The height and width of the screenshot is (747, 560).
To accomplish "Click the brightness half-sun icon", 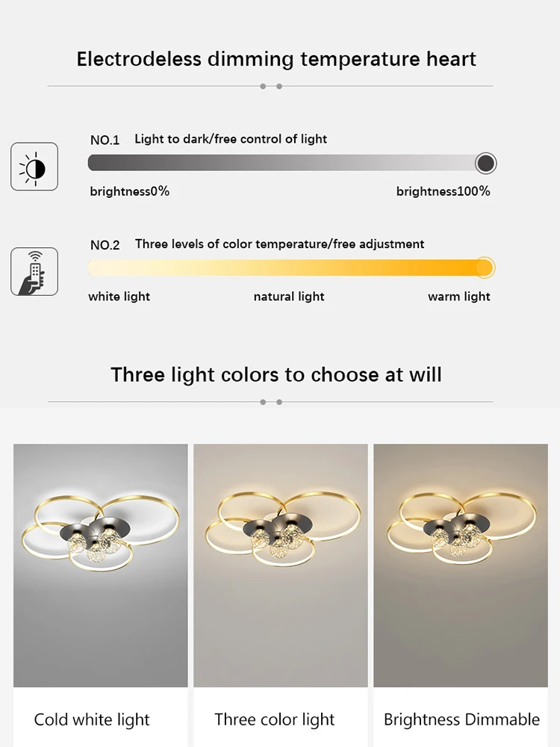I will (x=34, y=166).
